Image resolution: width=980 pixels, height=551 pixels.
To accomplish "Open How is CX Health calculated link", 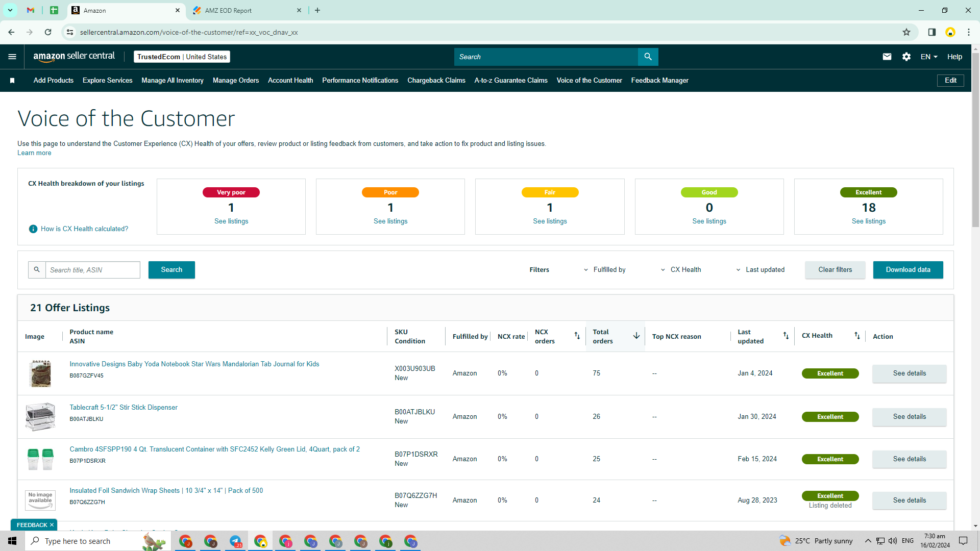I will pyautogui.click(x=84, y=229).
